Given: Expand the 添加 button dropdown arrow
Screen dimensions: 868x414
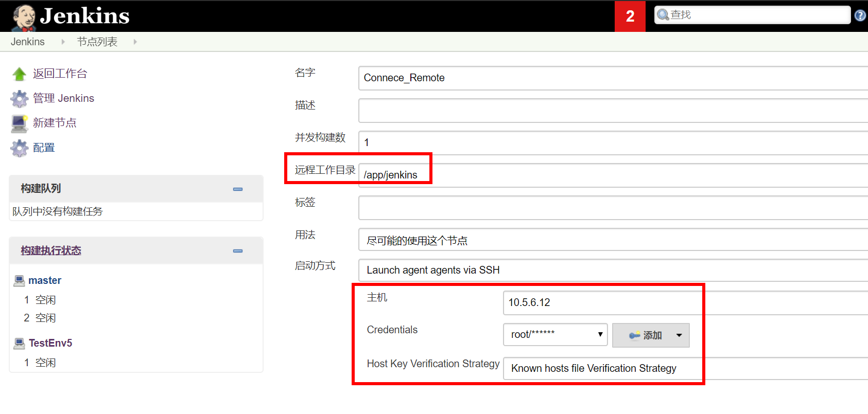Looking at the screenshot, I should point(679,335).
